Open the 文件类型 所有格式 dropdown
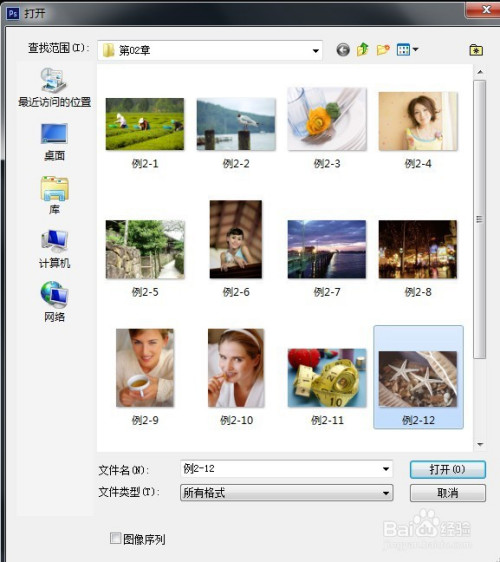Image resolution: width=500 pixels, height=562 pixels. coord(286,493)
